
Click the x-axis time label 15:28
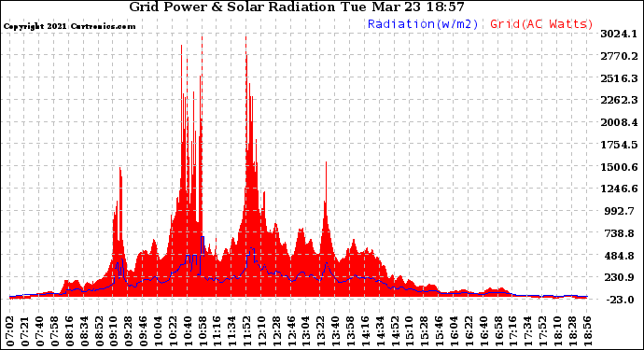pos(425,331)
